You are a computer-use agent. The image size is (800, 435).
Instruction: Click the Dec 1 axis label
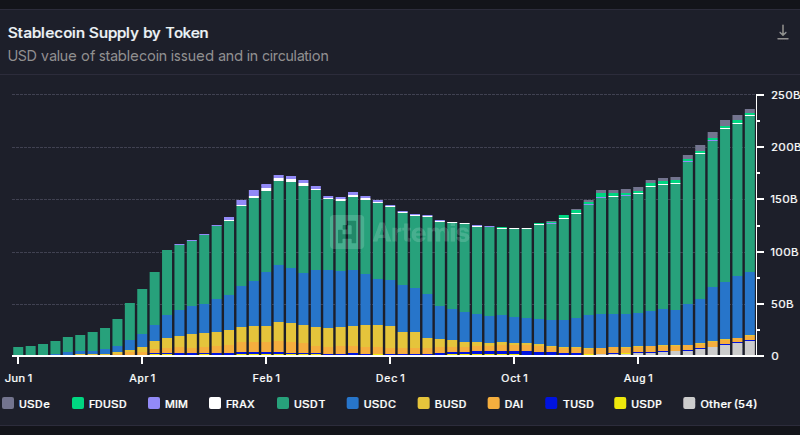pyautogui.click(x=390, y=378)
